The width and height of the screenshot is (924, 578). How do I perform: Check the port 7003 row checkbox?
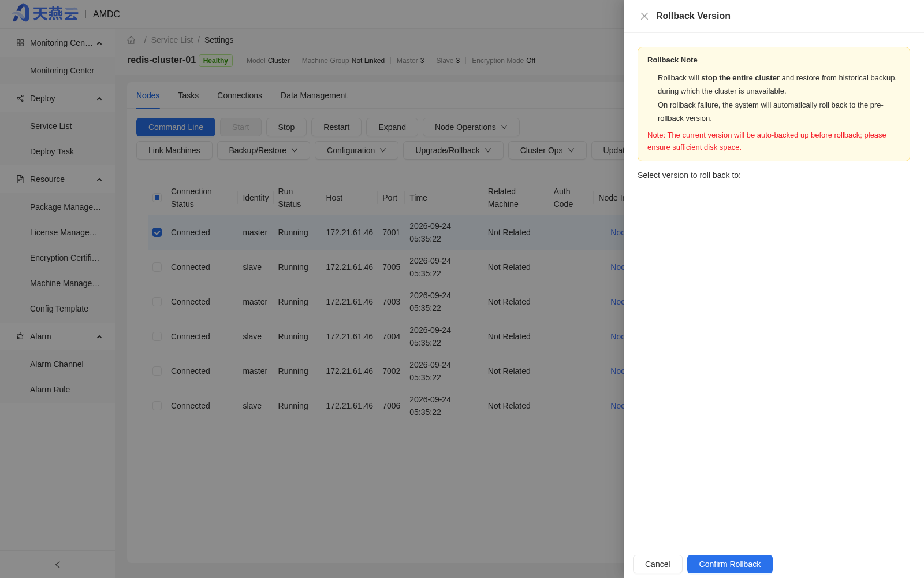coord(157,302)
